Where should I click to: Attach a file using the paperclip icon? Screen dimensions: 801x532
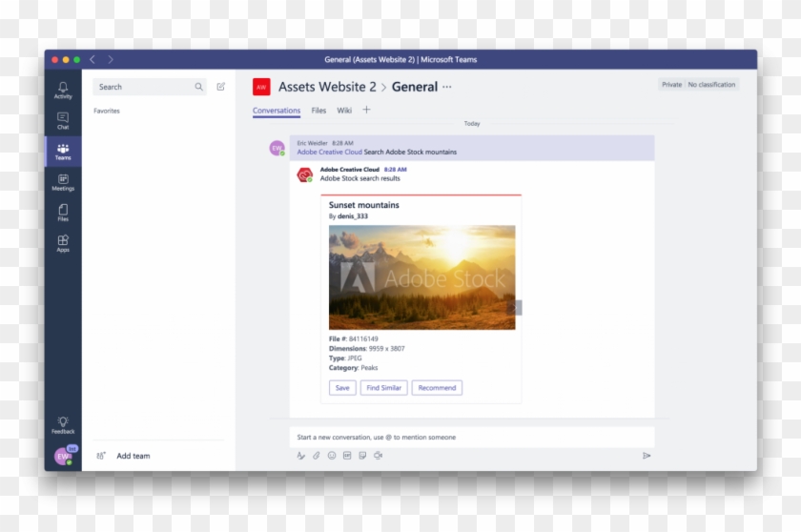pyautogui.click(x=317, y=456)
